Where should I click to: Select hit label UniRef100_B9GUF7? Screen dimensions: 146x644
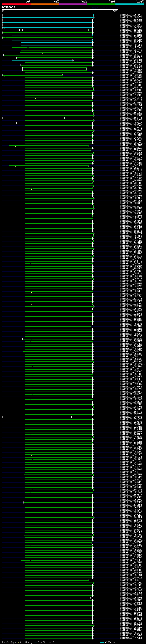click(x=131, y=68)
